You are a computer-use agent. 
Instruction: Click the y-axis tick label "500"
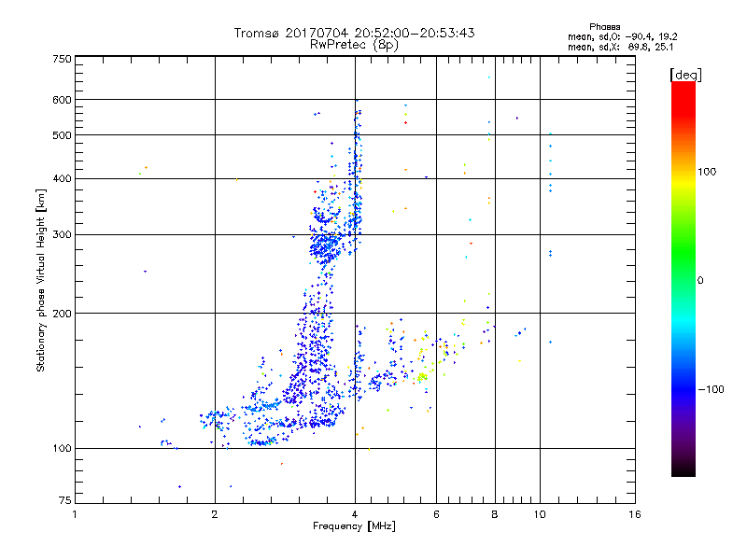(x=63, y=135)
